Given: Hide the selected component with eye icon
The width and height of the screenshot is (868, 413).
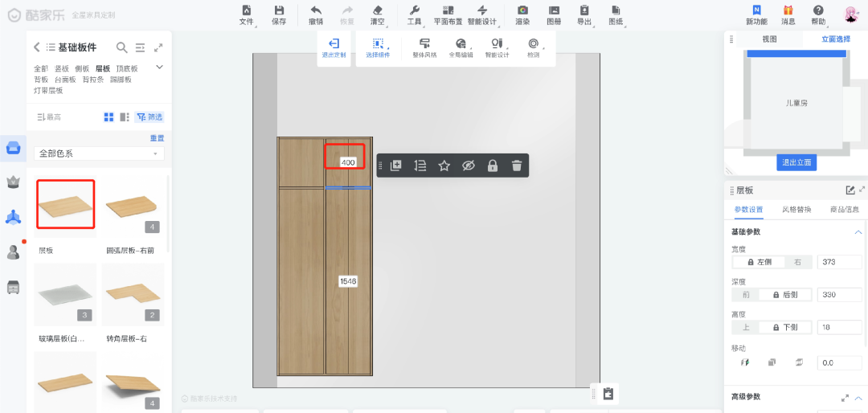Looking at the screenshot, I should point(469,165).
